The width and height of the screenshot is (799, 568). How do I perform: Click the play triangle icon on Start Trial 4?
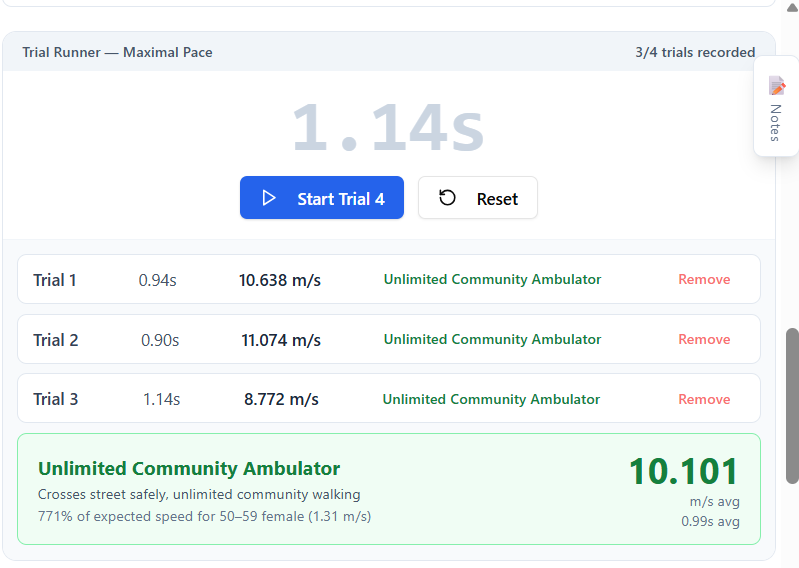pos(269,198)
